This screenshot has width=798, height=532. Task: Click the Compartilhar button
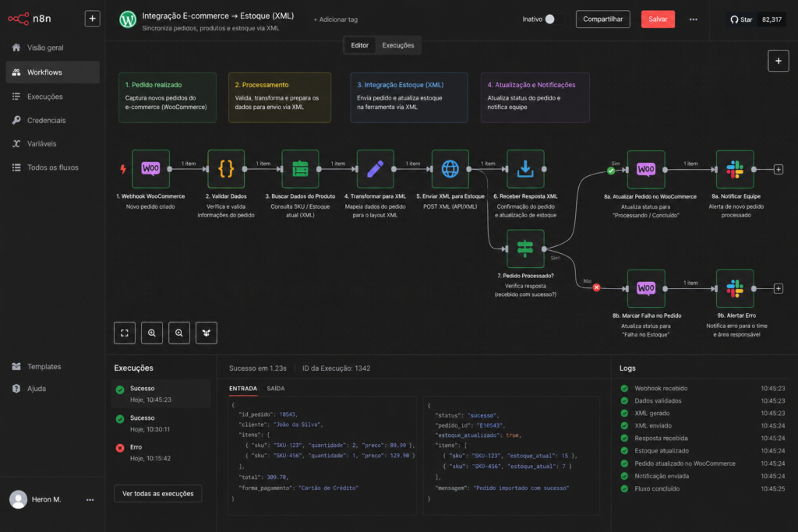(602, 19)
